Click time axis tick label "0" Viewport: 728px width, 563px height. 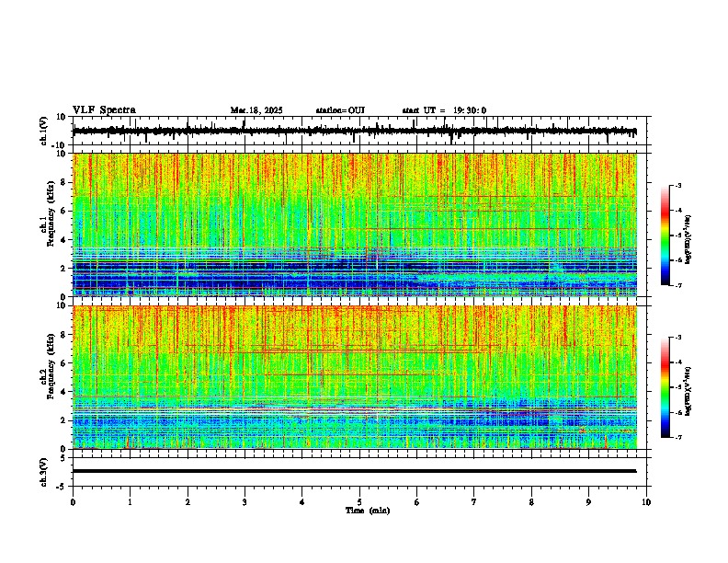click(x=73, y=502)
